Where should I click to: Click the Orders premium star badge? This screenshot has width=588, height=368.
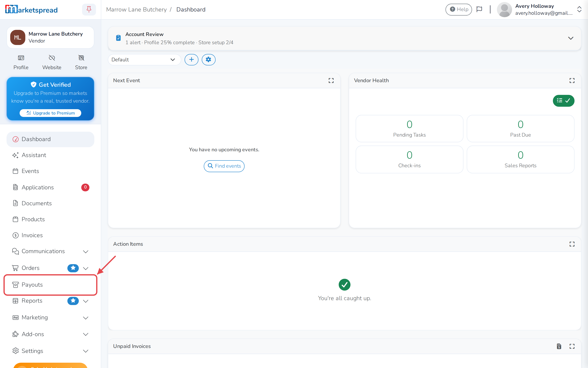coord(73,268)
